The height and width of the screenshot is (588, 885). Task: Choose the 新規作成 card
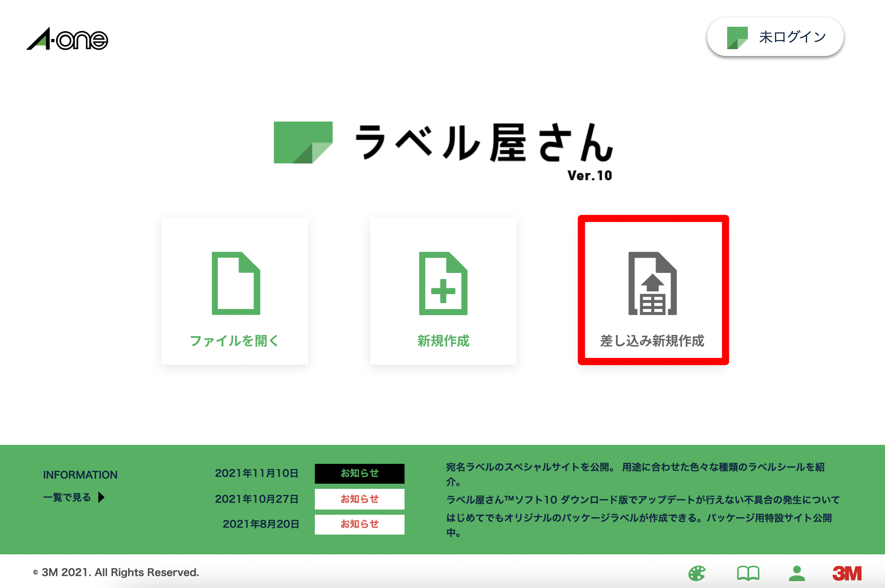443,291
